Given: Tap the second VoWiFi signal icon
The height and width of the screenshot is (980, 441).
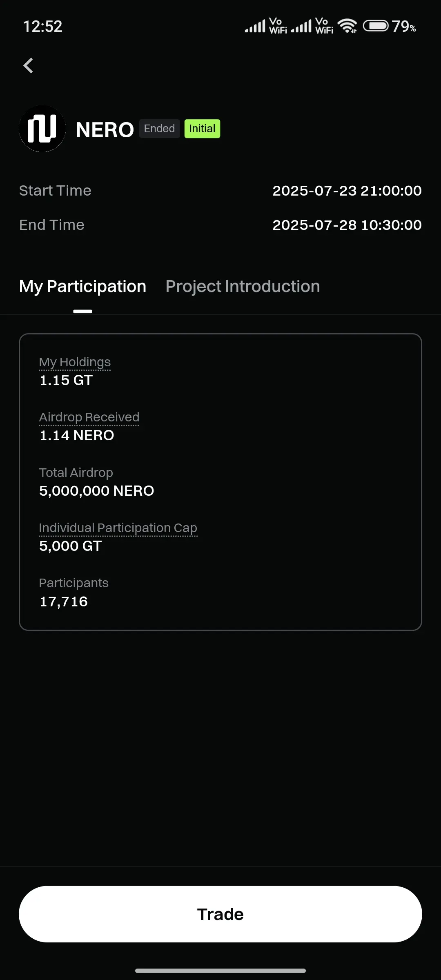Looking at the screenshot, I should coord(324,26).
